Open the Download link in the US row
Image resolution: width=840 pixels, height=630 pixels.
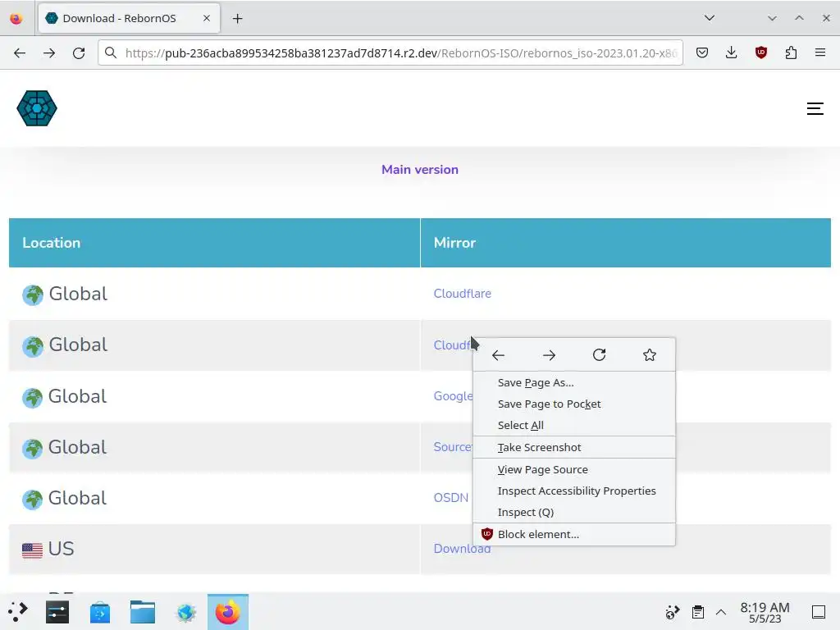(x=462, y=549)
